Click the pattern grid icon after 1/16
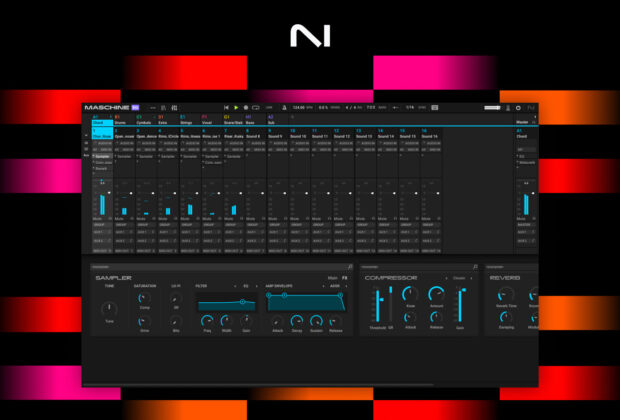The width and height of the screenshot is (620, 420). coord(435,108)
